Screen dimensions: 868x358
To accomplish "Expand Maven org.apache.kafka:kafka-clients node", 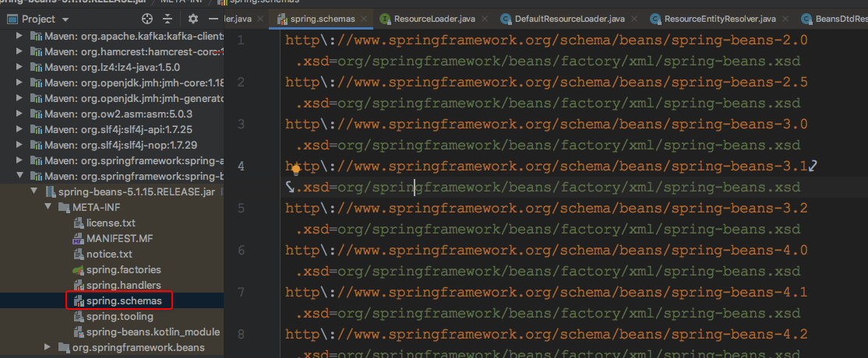I will 20,37.
